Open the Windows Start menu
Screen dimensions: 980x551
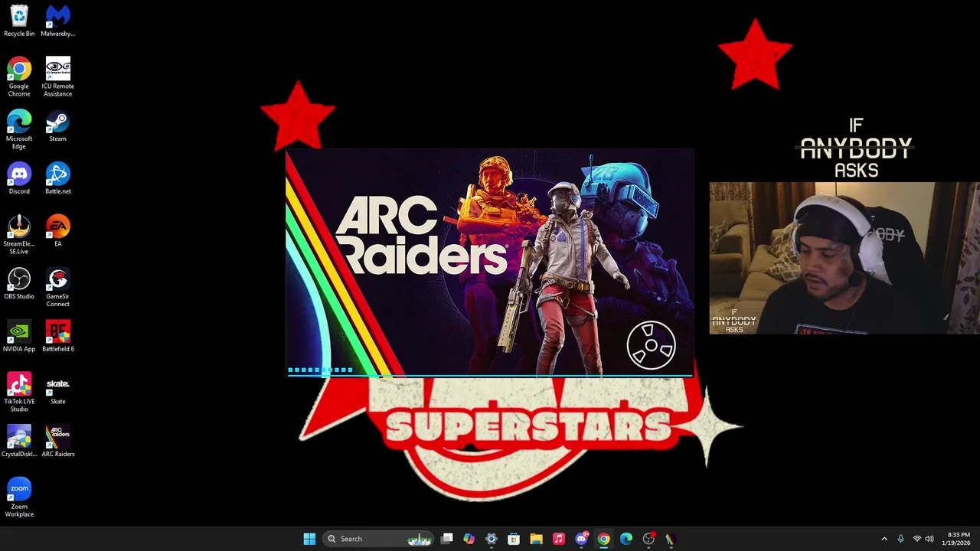tap(309, 539)
